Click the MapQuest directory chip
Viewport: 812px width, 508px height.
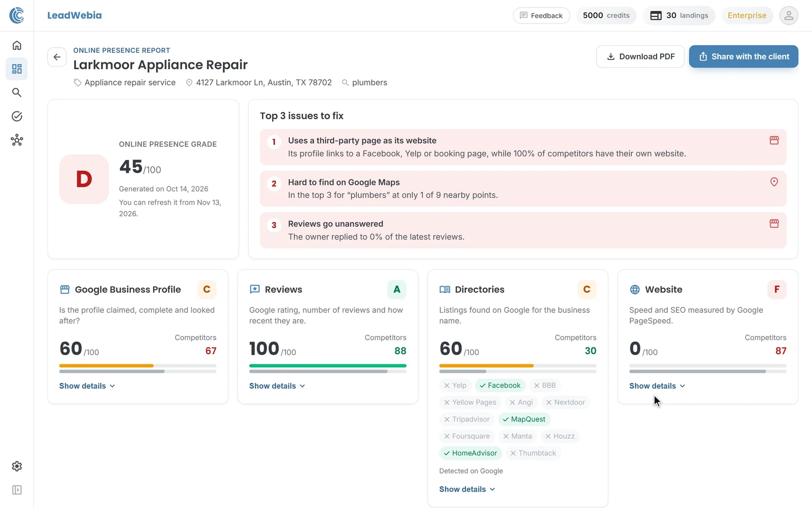click(x=524, y=419)
